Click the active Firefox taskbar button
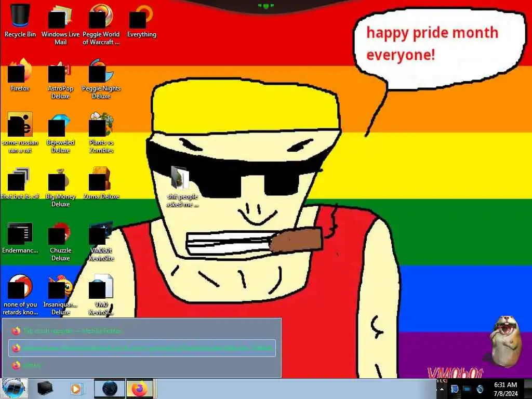The image size is (532, 399). pyautogui.click(x=140, y=389)
